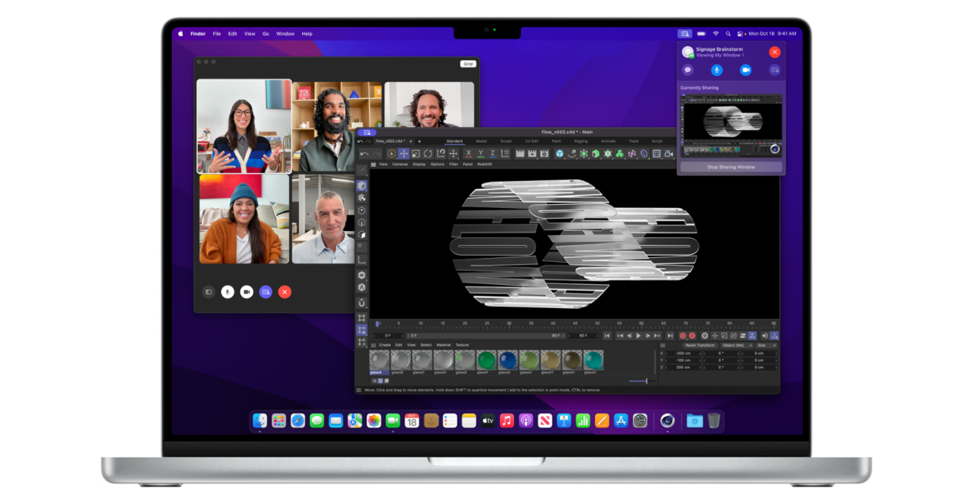Toggle X axis lock

pyautogui.click(x=468, y=153)
